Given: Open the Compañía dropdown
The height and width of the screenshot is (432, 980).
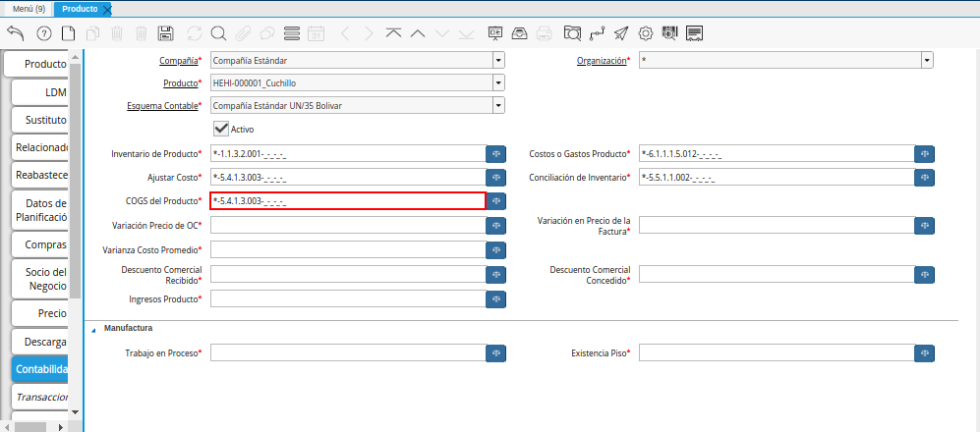Looking at the screenshot, I should click(x=498, y=60).
